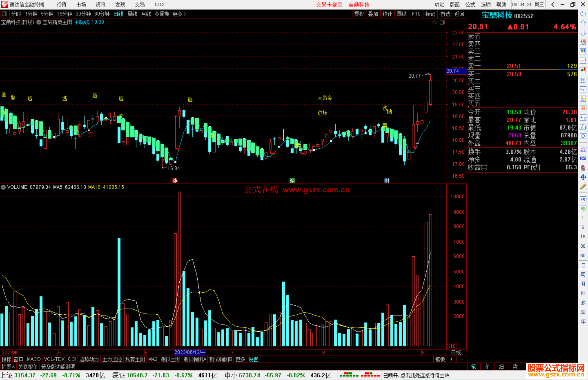This screenshot has height=380, width=588.
Task: Toggle the panel icon left of 分时
Action: tap(5, 14)
